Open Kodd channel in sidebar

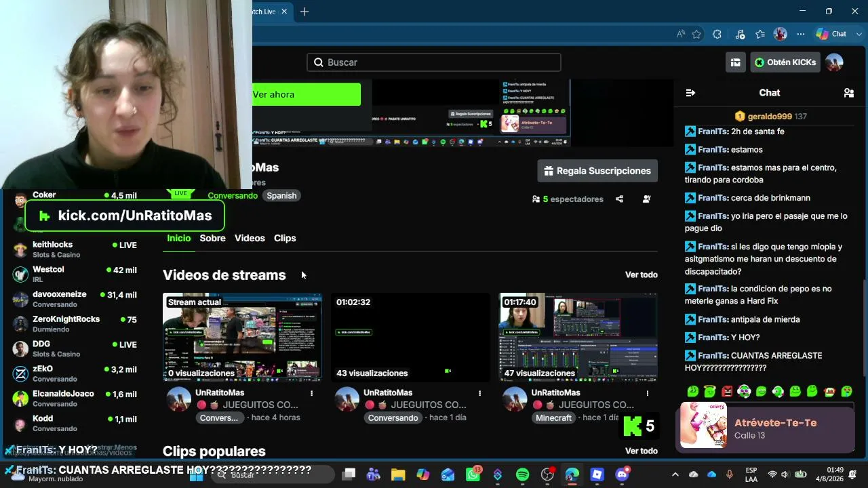(x=75, y=423)
